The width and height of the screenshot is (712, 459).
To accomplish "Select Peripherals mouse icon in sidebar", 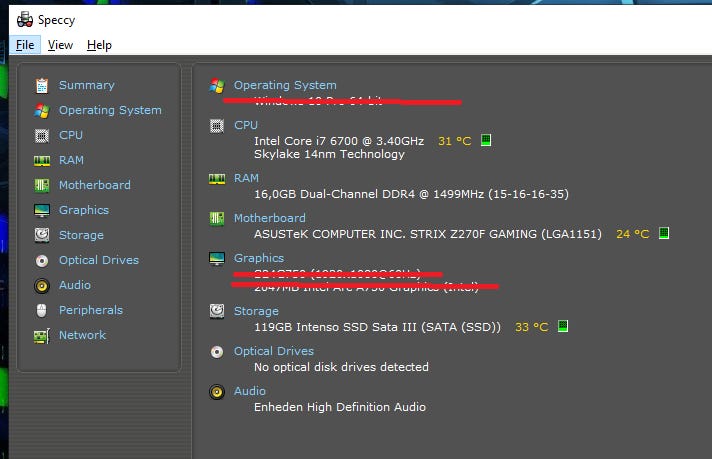I will click(42, 311).
